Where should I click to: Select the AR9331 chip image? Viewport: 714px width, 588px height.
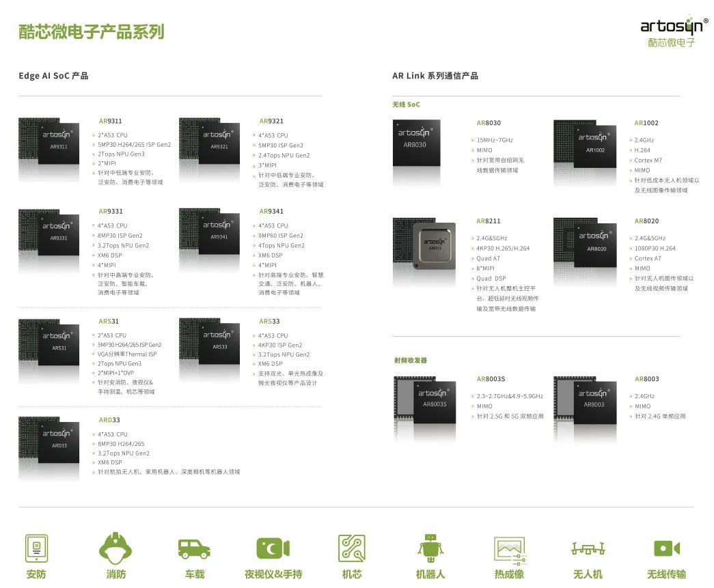pyautogui.click(x=49, y=233)
